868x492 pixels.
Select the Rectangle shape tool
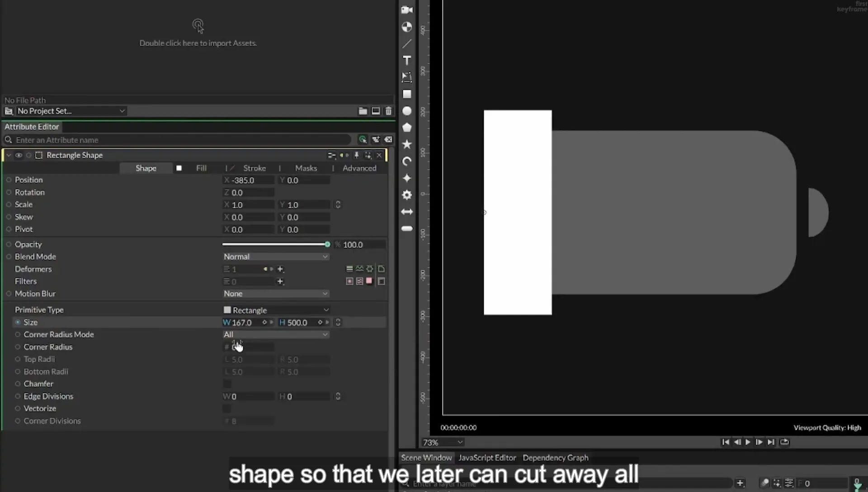coord(407,94)
